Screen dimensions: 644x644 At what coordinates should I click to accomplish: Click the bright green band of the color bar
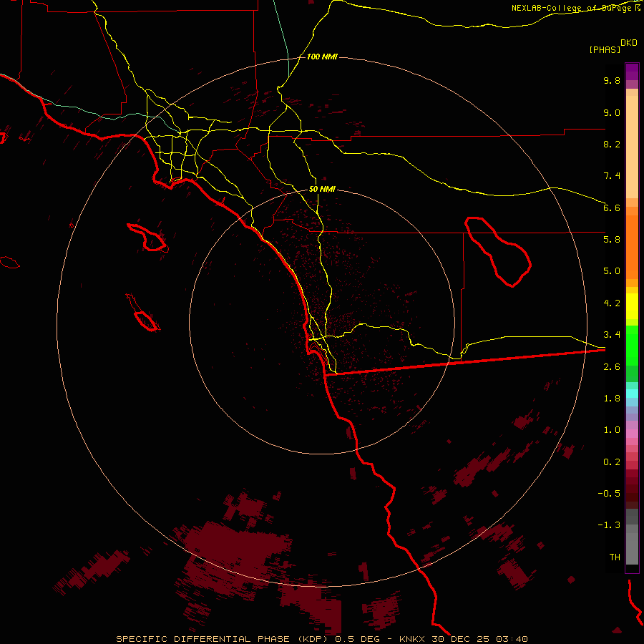632,346
